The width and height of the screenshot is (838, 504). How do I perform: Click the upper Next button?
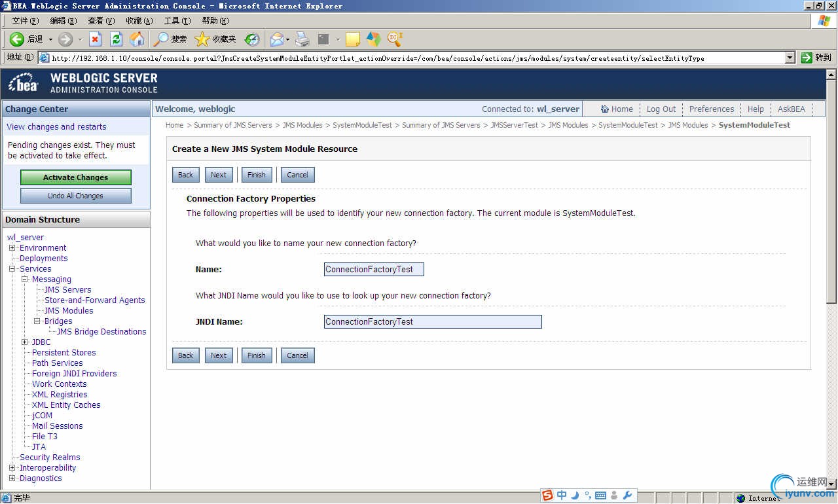coord(219,175)
